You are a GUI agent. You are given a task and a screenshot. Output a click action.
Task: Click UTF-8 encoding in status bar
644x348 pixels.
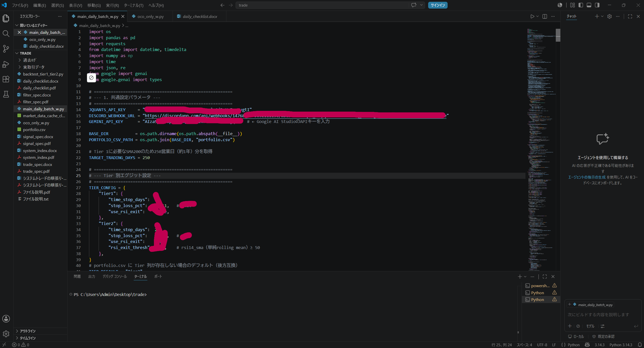point(542,345)
